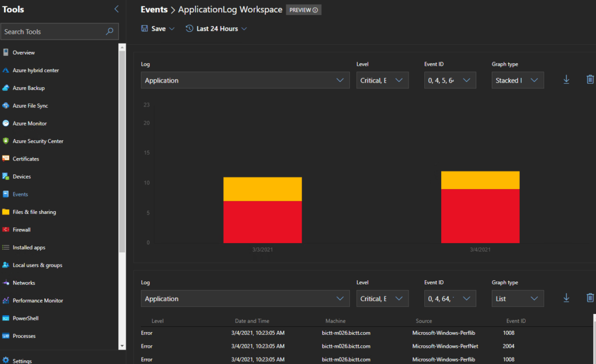Open PowerShell tool
This screenshot has height=364, width=596.
(26, 318)
